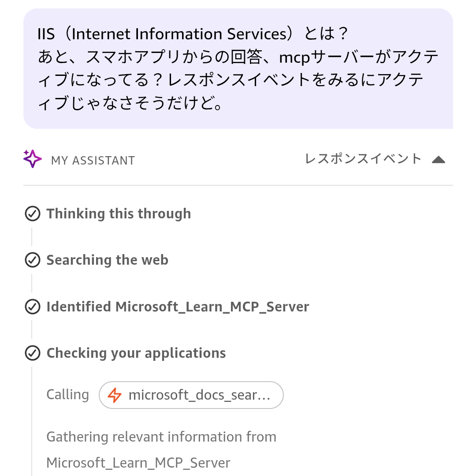Click the IIS (Internet Information Services) question line
This screenshot has height=476, width=476.
coord(193,34)
